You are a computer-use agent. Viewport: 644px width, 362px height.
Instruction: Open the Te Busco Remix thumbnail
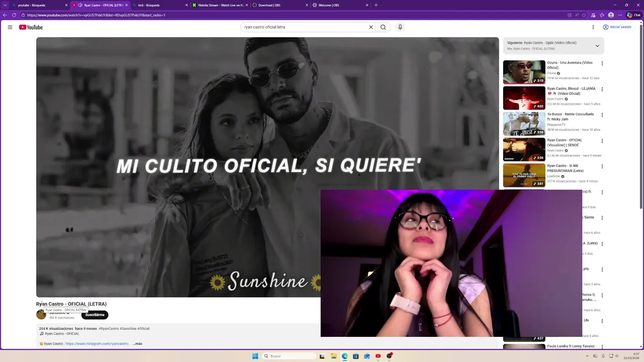(x=524, y=124)
